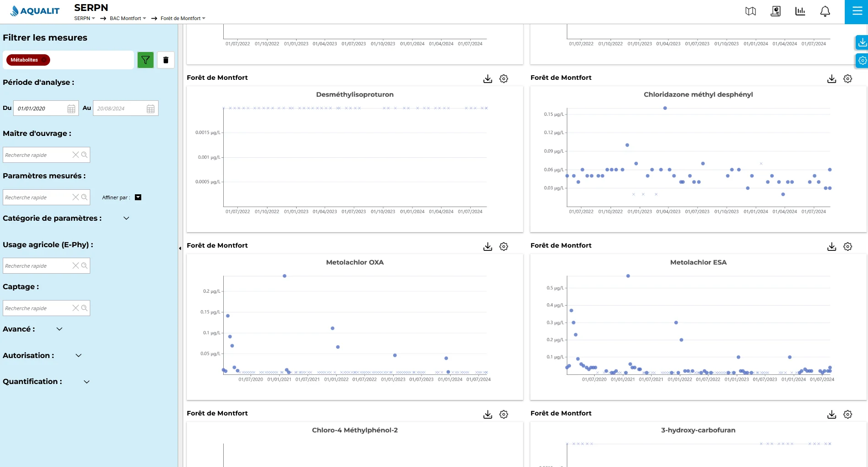Click the highest data point in Metolachlor OXA
This screenshot has height=467, width=868.
284,276
